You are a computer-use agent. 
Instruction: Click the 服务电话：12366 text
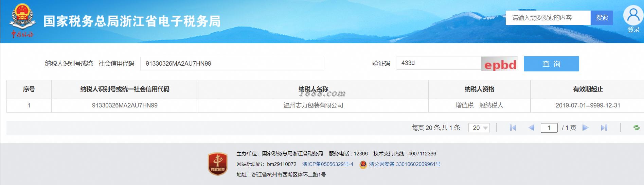[x=348, y=154]
